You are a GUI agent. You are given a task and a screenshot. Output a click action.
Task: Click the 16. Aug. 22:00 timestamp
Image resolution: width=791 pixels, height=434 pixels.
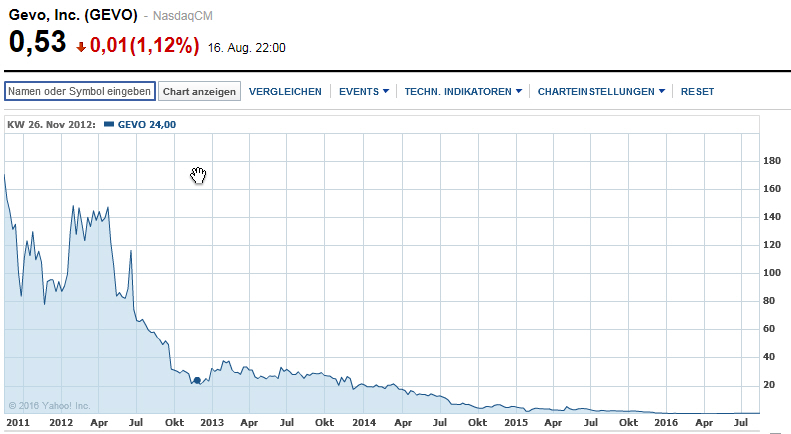tap(247, 48)
